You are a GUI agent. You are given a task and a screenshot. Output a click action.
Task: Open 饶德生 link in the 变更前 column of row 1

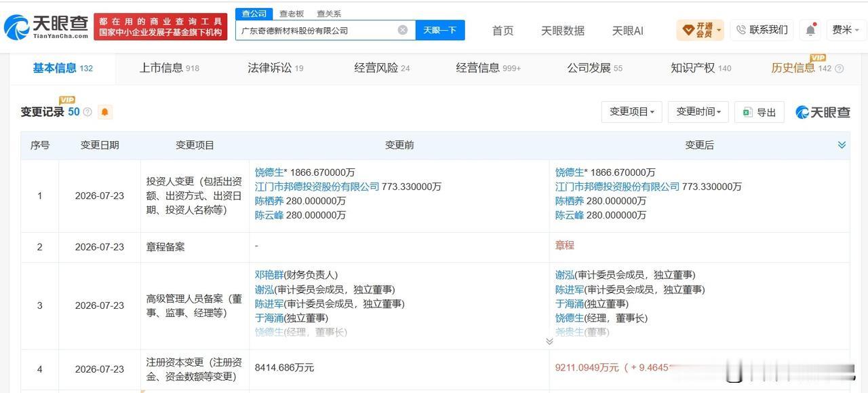268,172
